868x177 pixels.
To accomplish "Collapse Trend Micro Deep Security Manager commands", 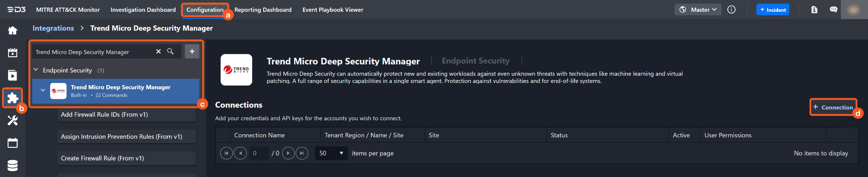I will tap(43, 90).
